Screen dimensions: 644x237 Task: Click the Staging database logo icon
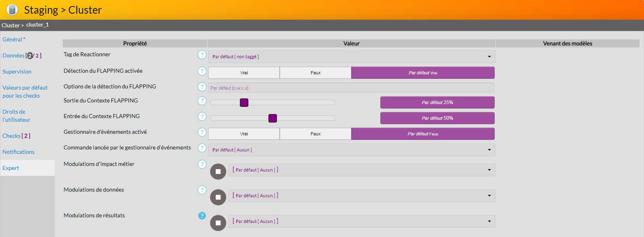point(12,10)
